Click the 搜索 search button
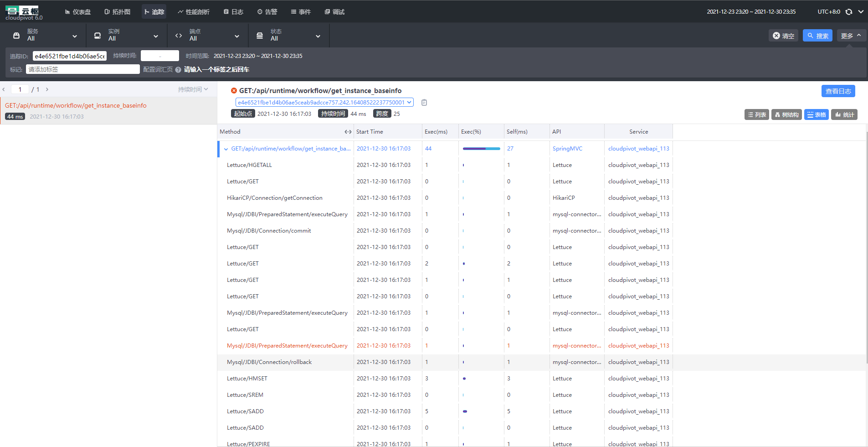 coord(817,36)
